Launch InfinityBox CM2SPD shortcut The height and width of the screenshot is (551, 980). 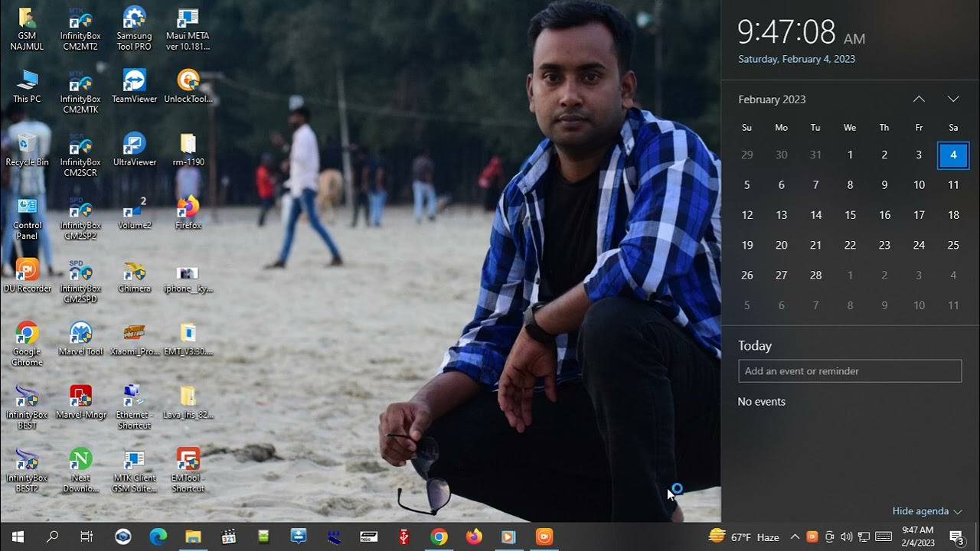point(80,282)
